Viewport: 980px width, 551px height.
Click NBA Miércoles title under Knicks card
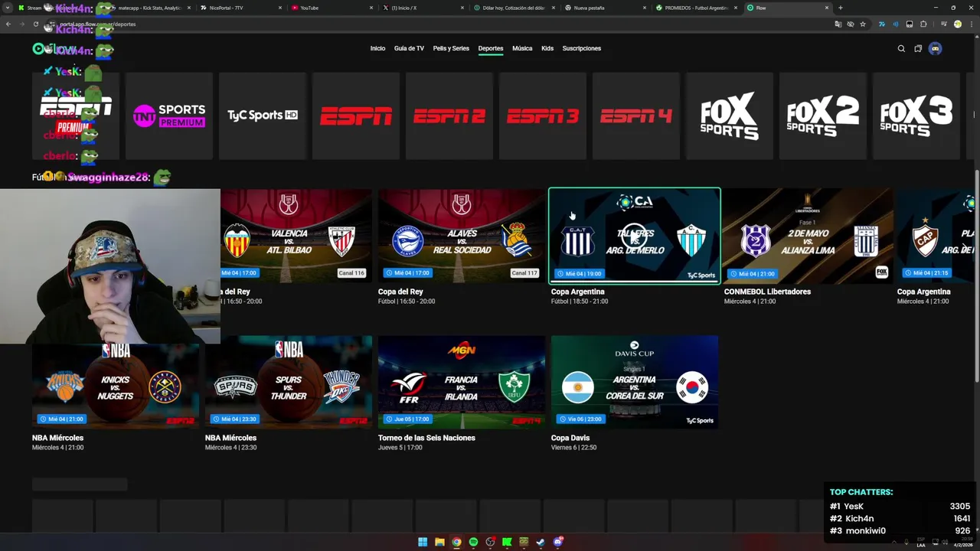(x=57, y=438)
